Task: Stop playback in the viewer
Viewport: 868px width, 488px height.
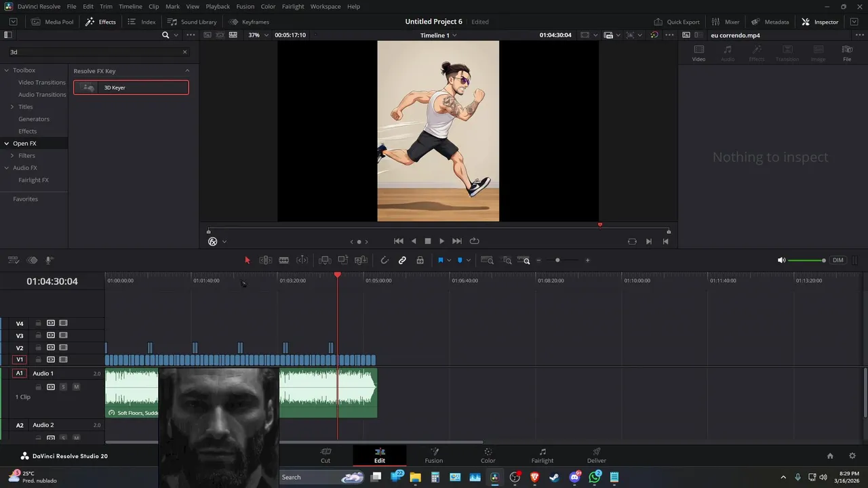Action: pos(428,241)
